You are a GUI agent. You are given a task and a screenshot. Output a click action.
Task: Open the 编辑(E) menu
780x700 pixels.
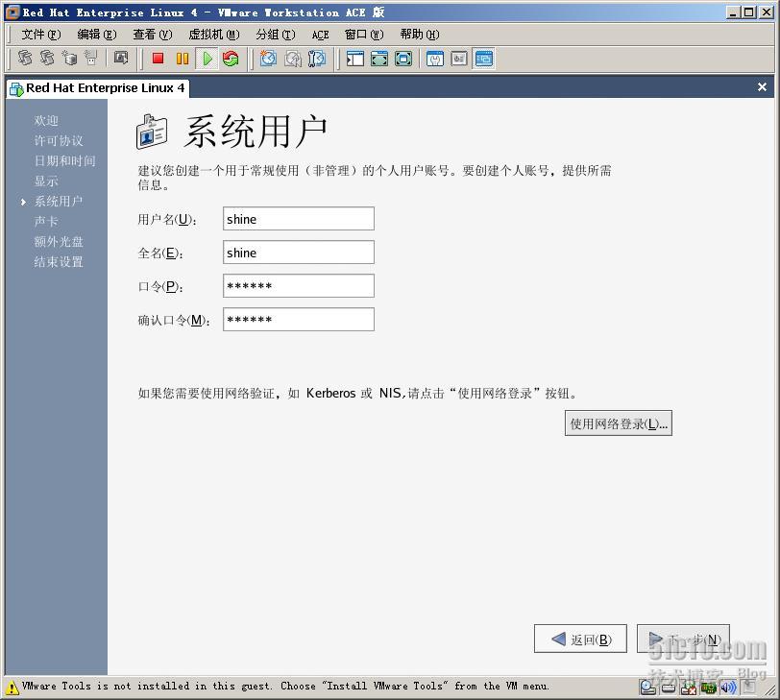coord(96,35)
